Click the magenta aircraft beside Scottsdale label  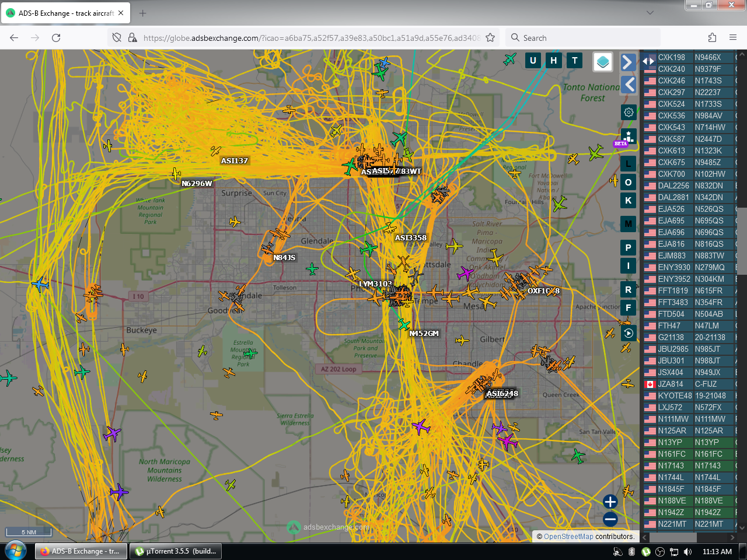tap(465, 273)
